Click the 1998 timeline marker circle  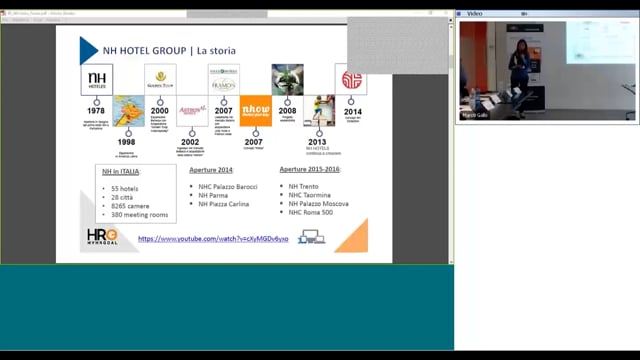pyautogui.click(x=129, y=133)
